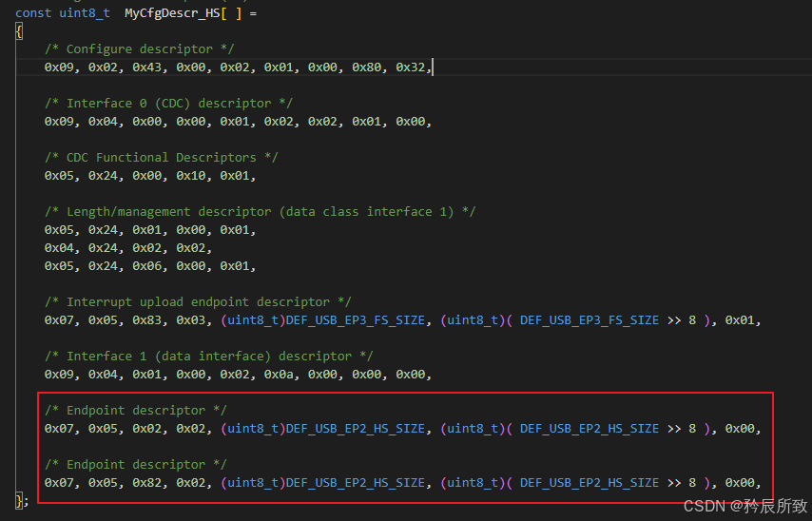Viewport: 812px width, 521px height.
Task: Click the 0x82 IN endpoint address byte
Action: click(x=147, y=483)
